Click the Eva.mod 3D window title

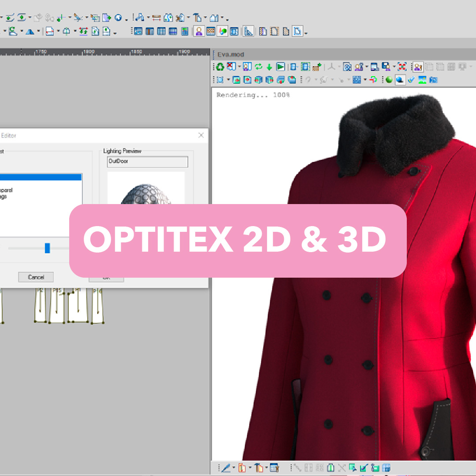click(x=231, y=54)
